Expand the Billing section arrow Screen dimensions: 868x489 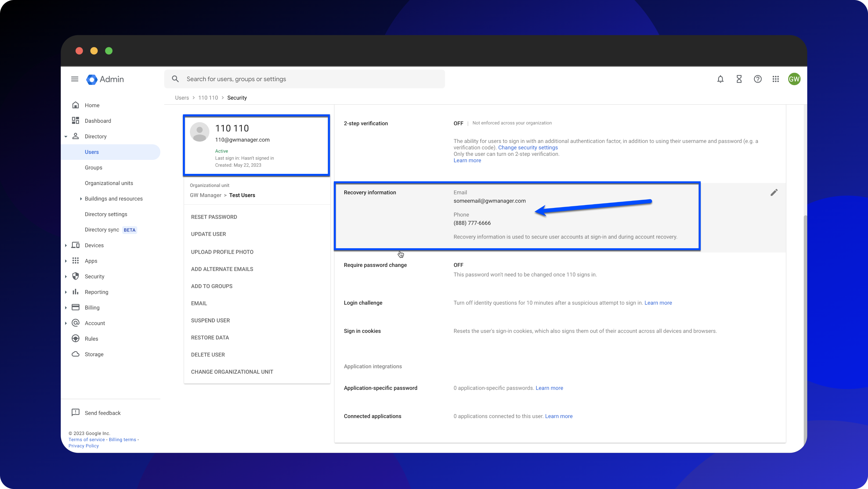66,307
